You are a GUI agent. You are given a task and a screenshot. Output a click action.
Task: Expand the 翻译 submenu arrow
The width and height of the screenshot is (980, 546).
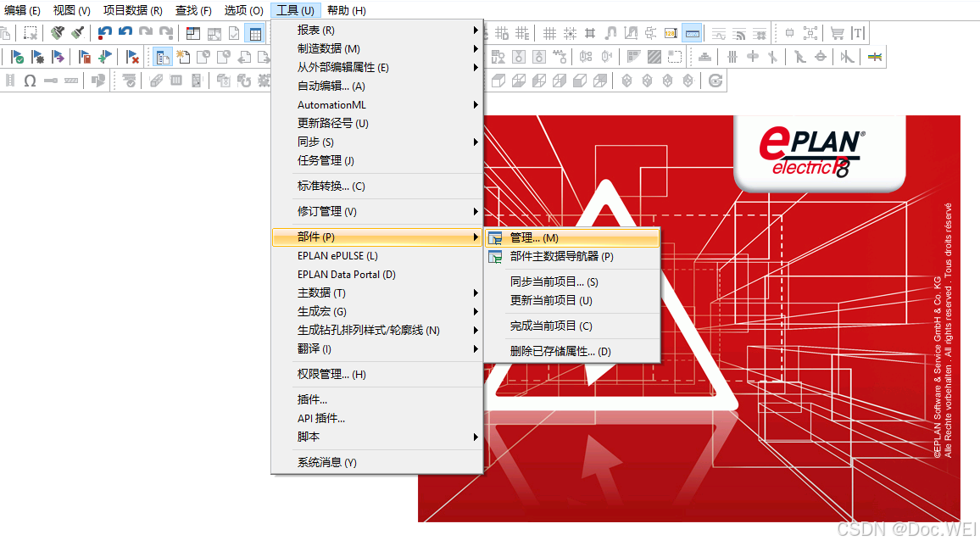475,348
